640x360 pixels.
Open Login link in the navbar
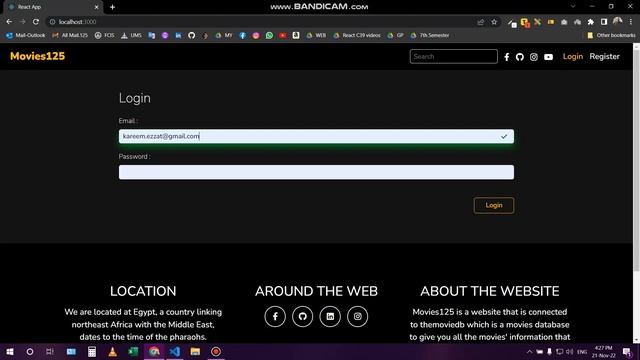573,57
